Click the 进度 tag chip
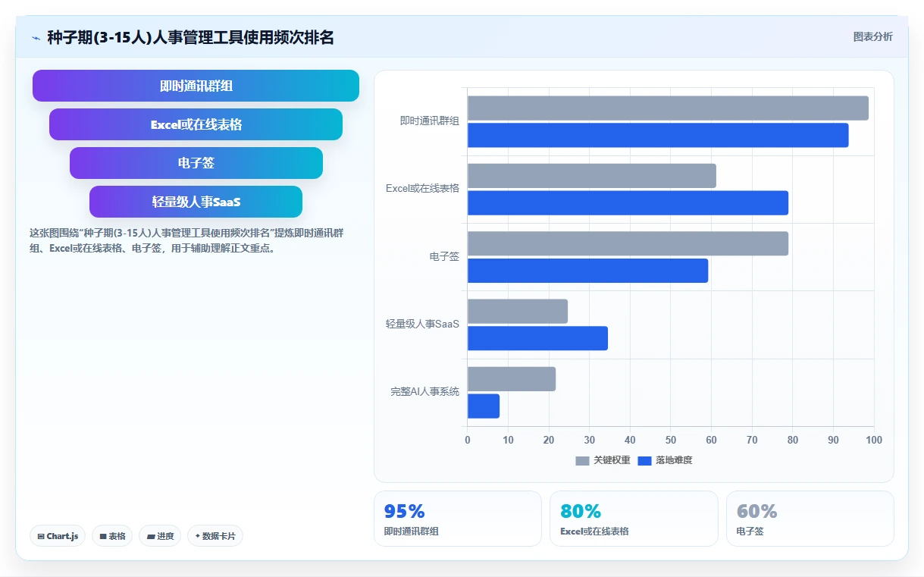The image size is (924, 577). click(160, 536)
